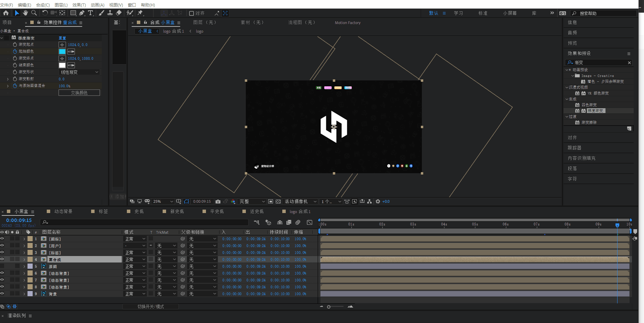644x323 pixels.
Task: Click the cyan 起始颜色 color swatch
Action: pos(62,52)
